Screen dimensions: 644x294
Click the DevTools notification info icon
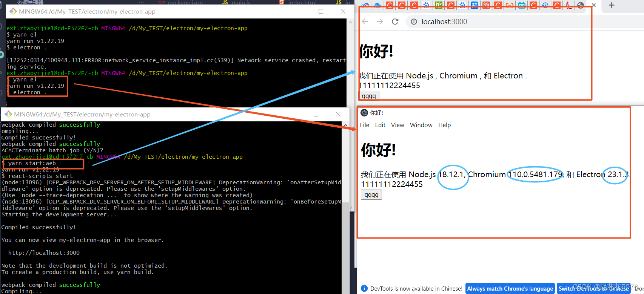(x=364, y=288)
